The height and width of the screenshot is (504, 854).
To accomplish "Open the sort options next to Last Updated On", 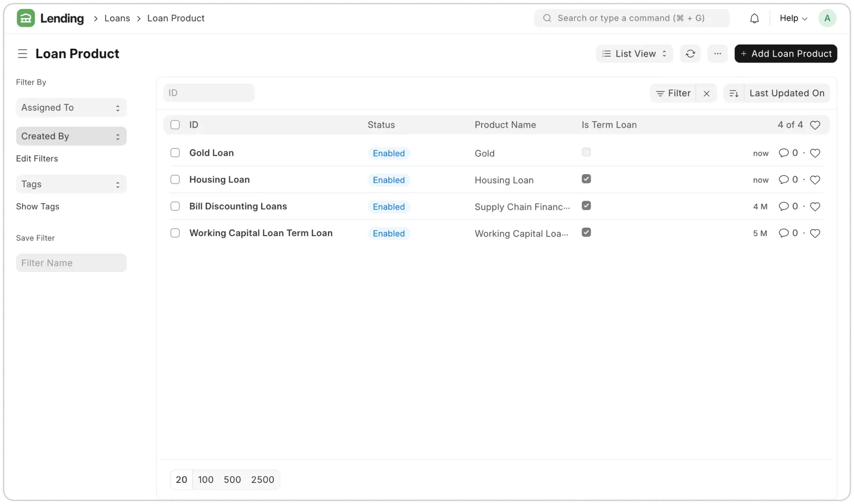I will [734, 93].
